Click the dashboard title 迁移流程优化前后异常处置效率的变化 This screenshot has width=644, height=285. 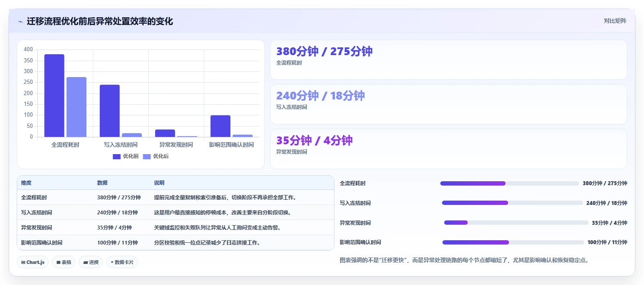pyautogui.click(x=100, y=22)
